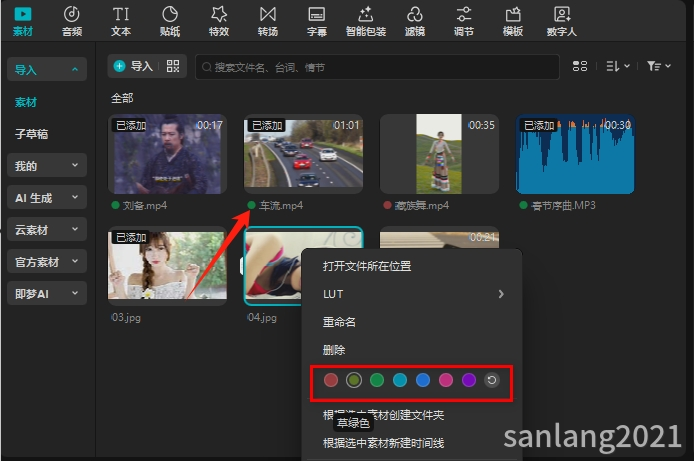This screenshot has width=694, height=461.
Task: Open the 贴纸 stickers tab
Action: pyautogui.click(x=170, y=21)
